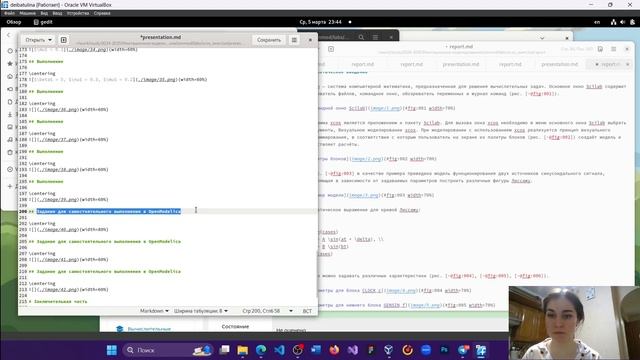The image size is (640, 360).
Task: Open the Вид menu in VirtualBox
Action: (44, 13)
